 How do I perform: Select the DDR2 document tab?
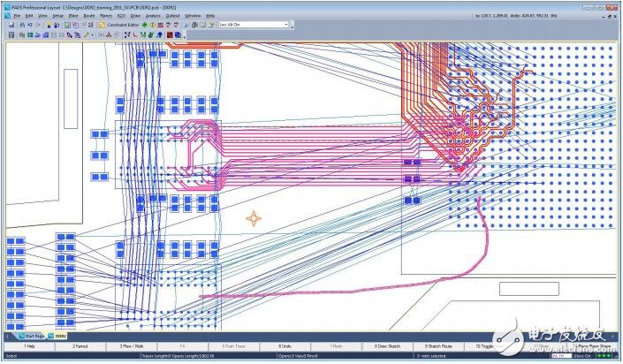pyautogui.click(x=60, y=336)
